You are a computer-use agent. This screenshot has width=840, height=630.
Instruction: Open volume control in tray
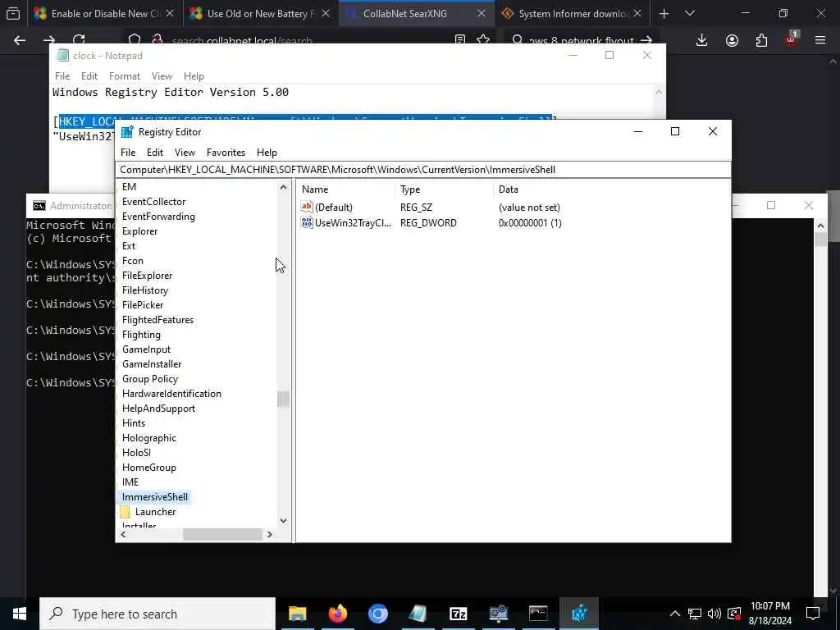[x=714, y=614]
